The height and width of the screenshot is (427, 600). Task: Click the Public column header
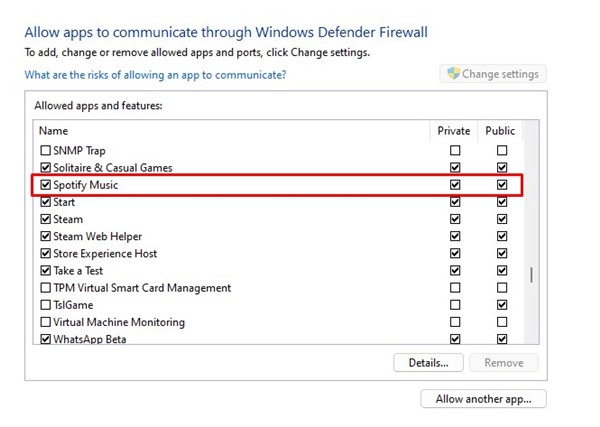pyautogui.click(x=501, y=130)
